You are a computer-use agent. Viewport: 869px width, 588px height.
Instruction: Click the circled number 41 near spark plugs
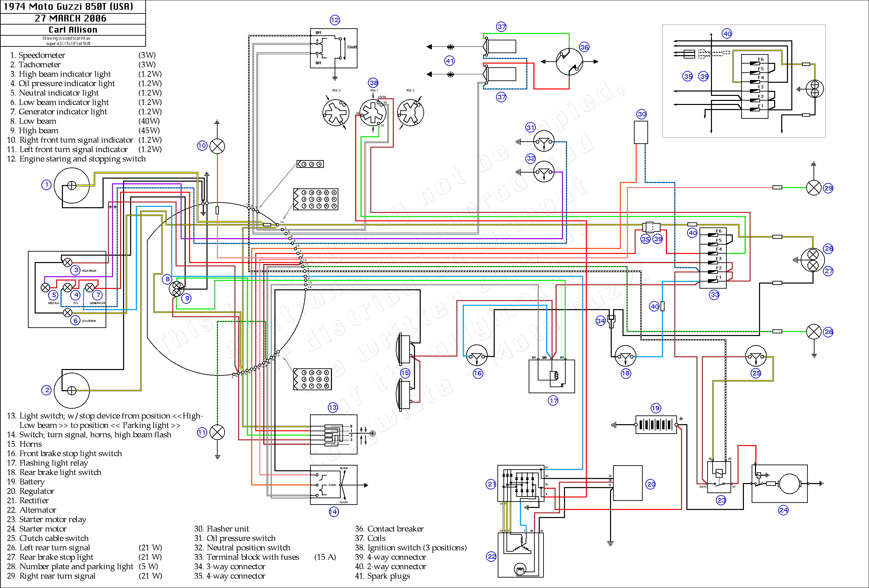[449, 61]
